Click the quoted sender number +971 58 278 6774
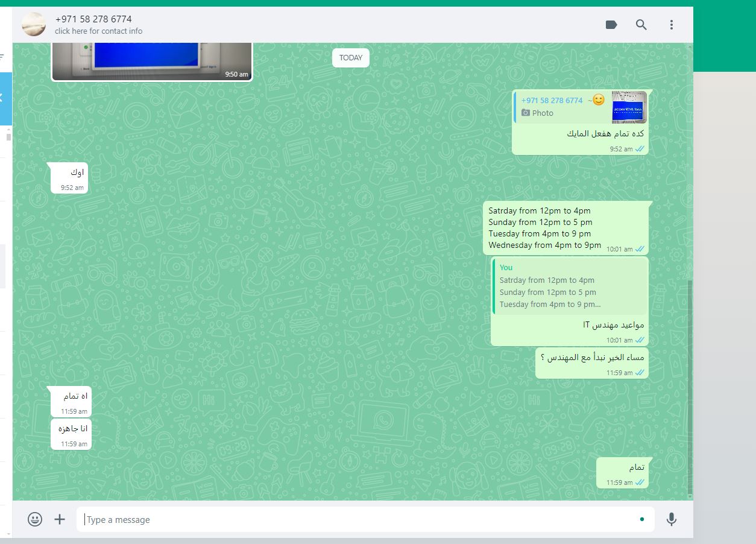This screenshot has width=756, height=544. point(552,101)
